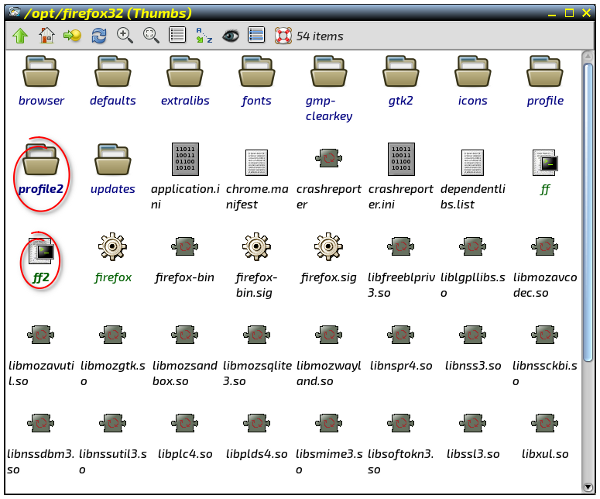Select libnssckbi.so library icon
Viewport: 600px width, 499px height.
[x=545, y=335]
